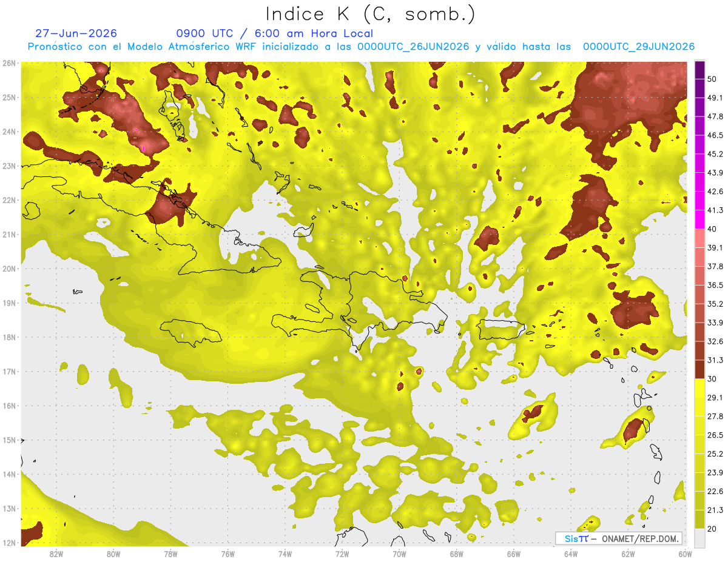Image resolution: width=728 pixels, height=562 pixels.
Task: Select the color scale value 40
Action: point(712,229)
